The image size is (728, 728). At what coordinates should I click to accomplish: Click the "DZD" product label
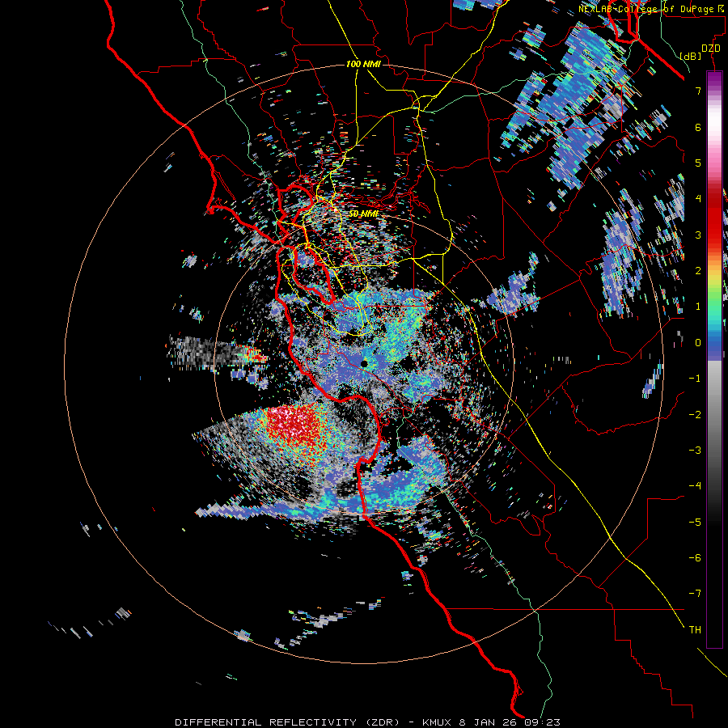[711, 49]
